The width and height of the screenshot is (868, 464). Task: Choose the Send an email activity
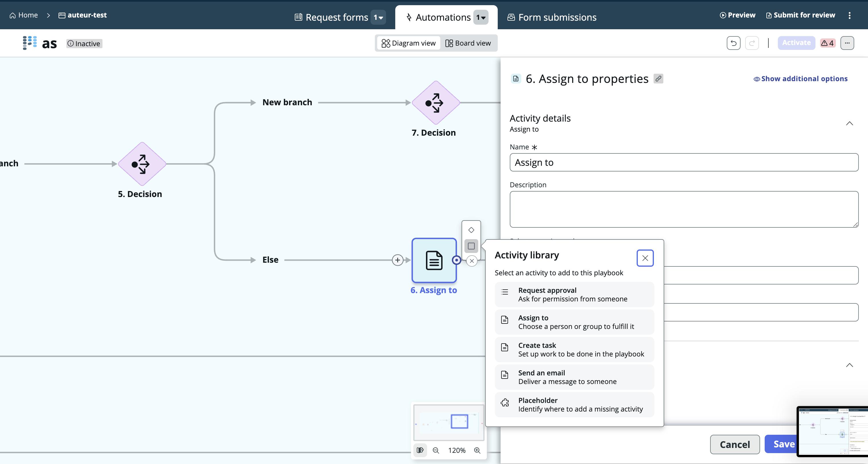coord(574,377)
